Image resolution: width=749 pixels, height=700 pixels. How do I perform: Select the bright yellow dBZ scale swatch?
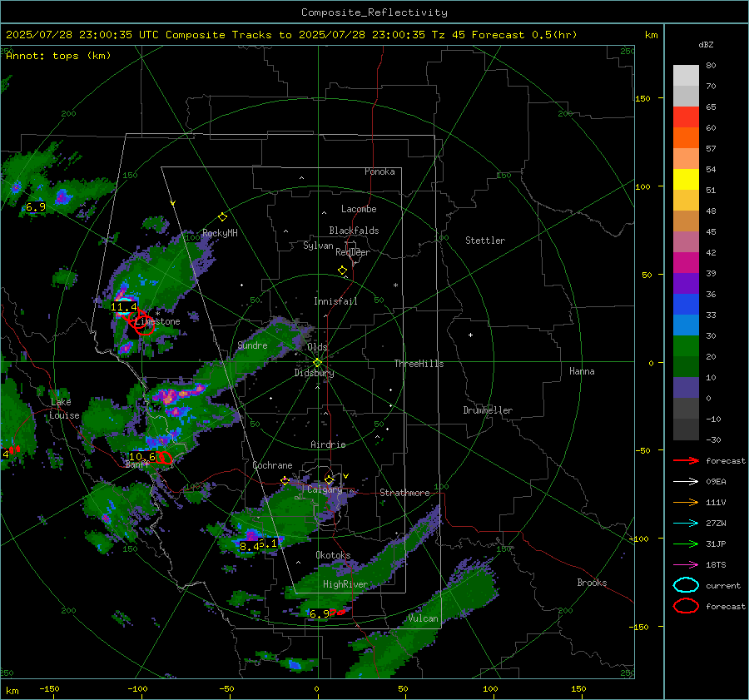pyautogui.click(x=686, y=180)
